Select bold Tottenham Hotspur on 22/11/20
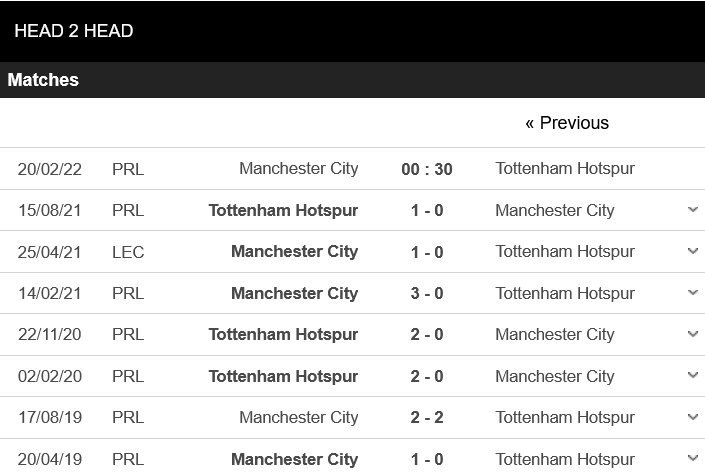Screen dimensions: 705x476 pos(283,335)
